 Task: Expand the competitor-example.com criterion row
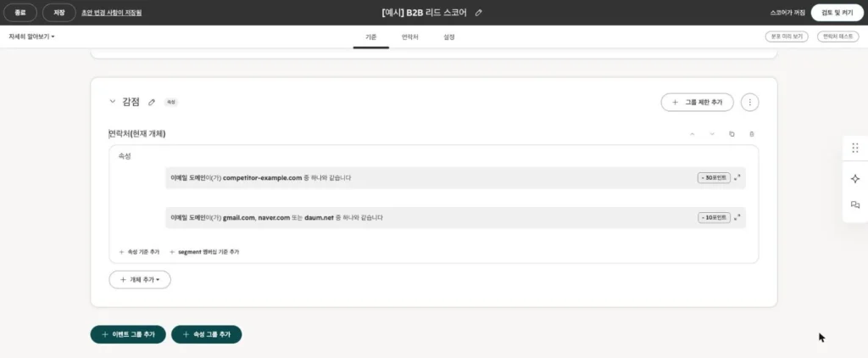click(737, 177)
